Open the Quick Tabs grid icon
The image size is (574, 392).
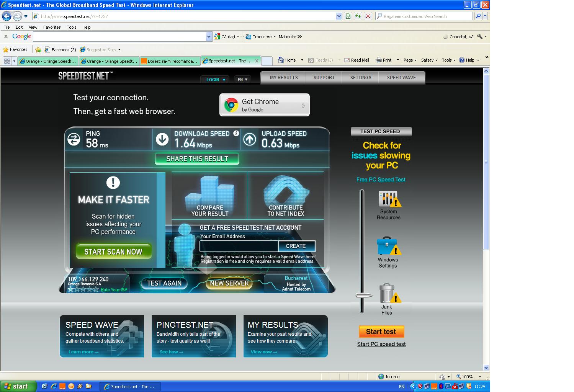(x=7, y=61)
